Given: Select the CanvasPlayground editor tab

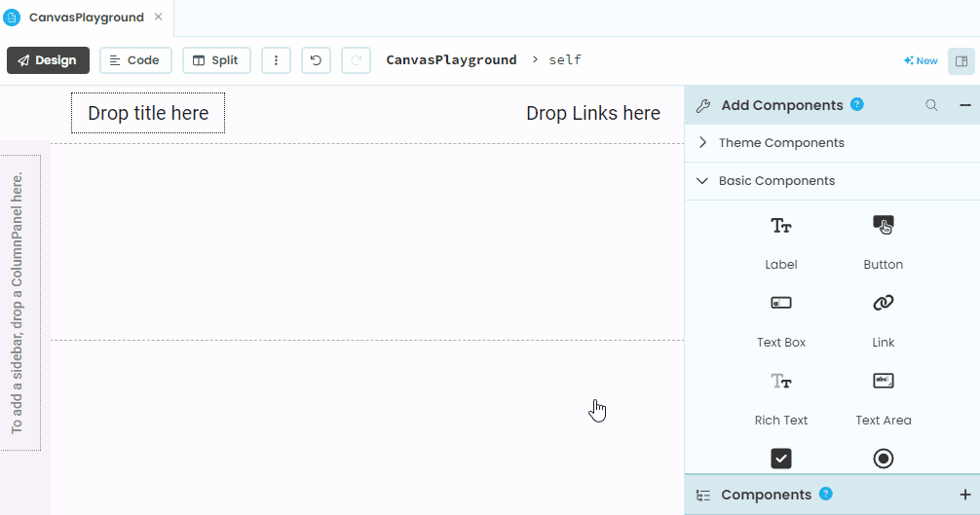Looking at the screenshot, I should (x=87, y=18).
